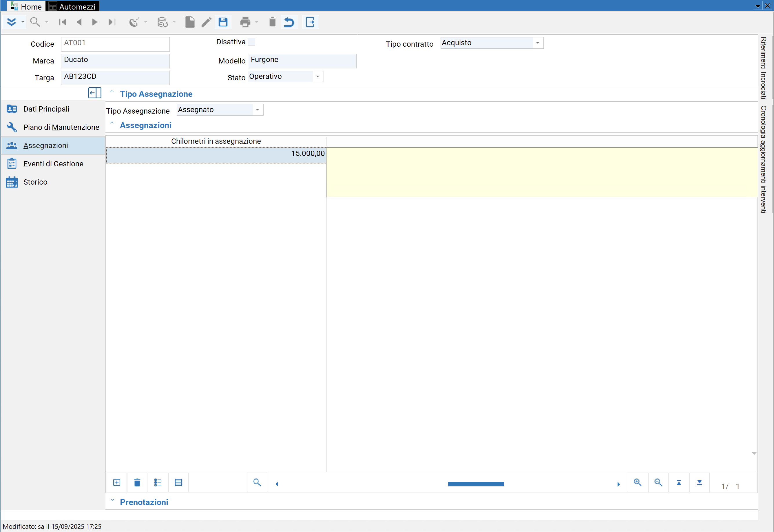Go to last record
The width and height of the screenshot is (774, 532).
pos(112,22)
